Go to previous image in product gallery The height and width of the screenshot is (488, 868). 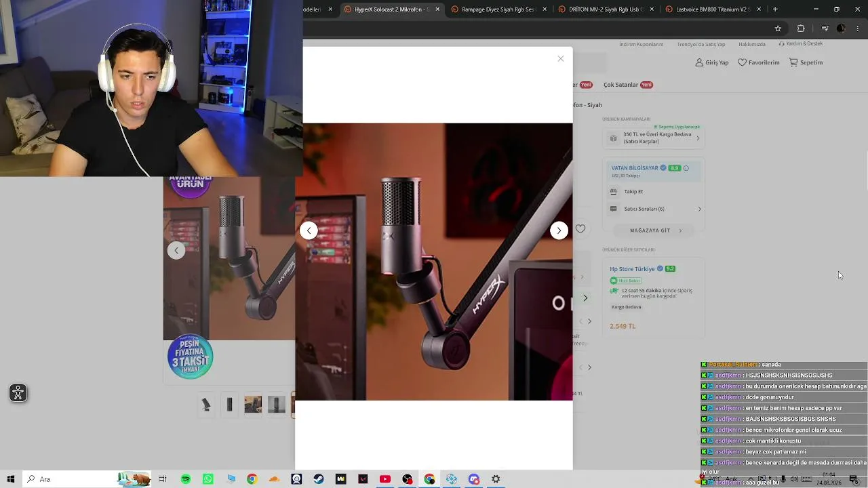pyautogui.click(x=176, y=250)
